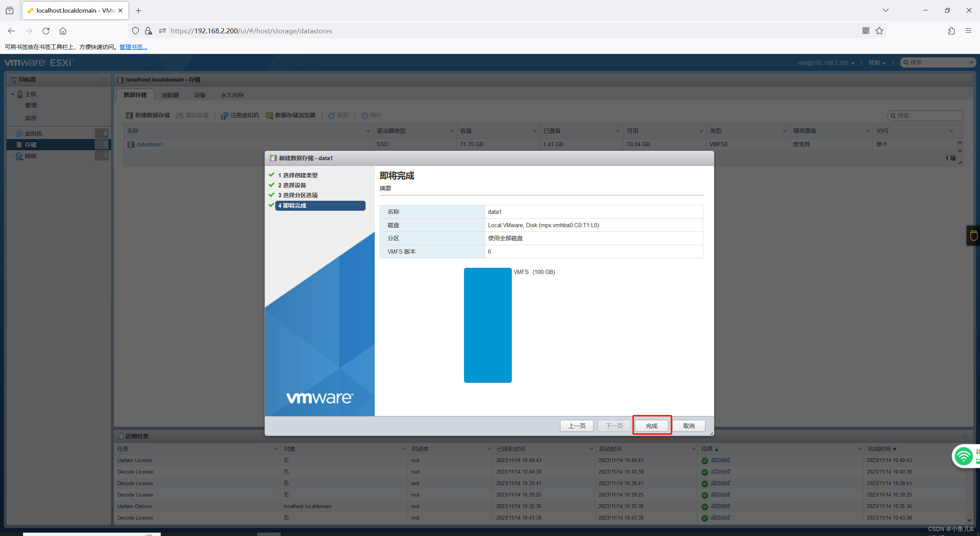This screenshot has height=536, width=980.
Task: Click the QR code icon in address bar
Action: tap(866, 31)
